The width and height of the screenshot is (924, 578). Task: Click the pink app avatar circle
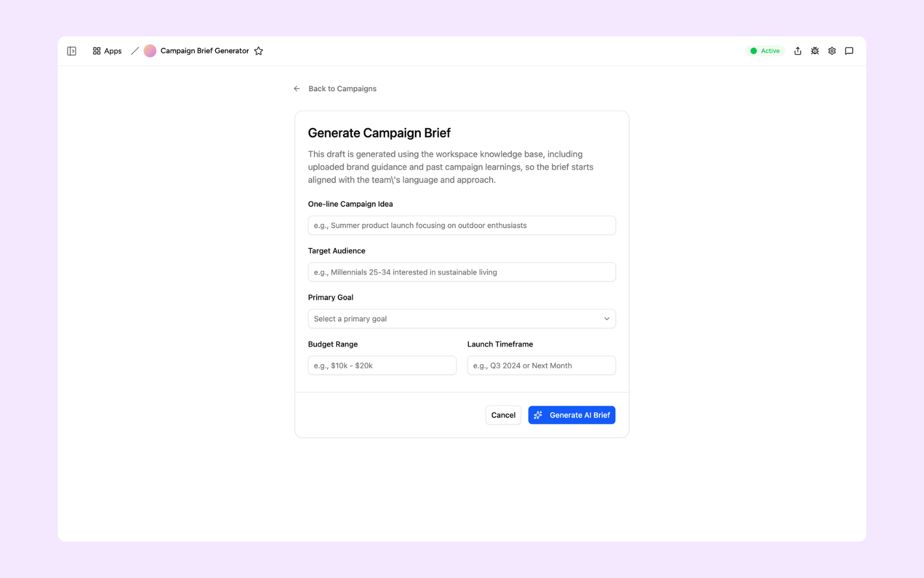coord(150,51)
